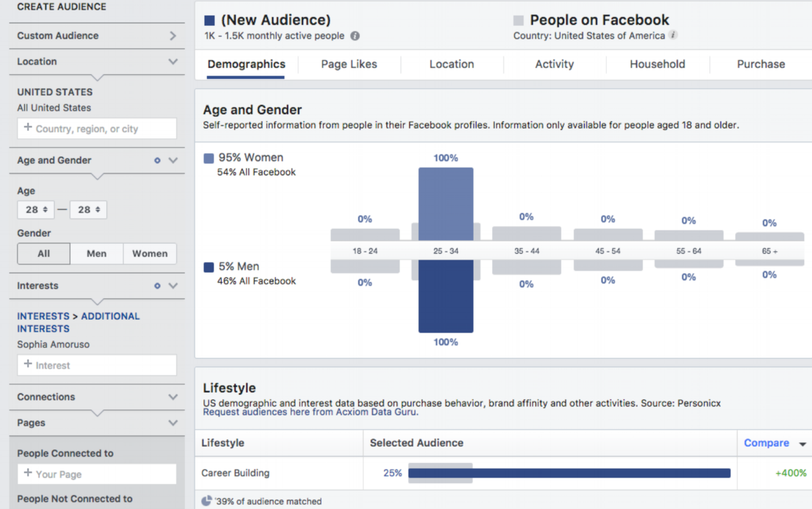Select the Men gender option
Image resolution: width=812 pixels, height=509 pixels.
point(97,254)
